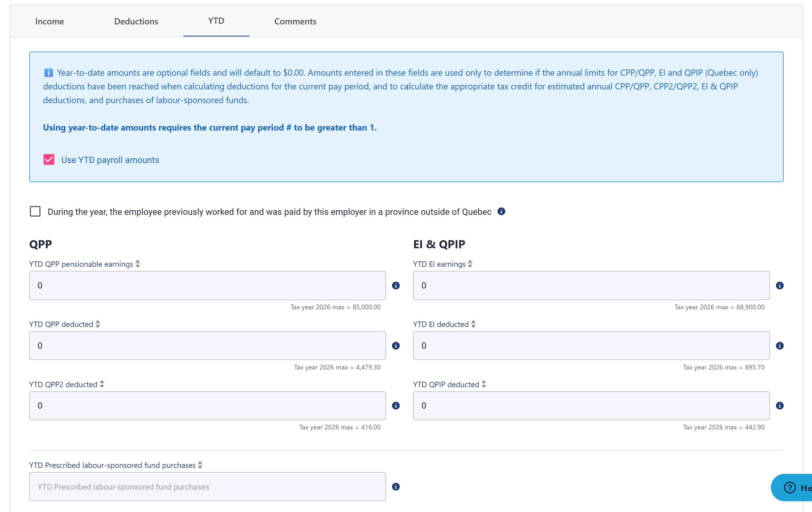Open info icon for YTD QPP2 deducted
The height and width of the screenshot is (512, 812).
click(x=396, y=406)
